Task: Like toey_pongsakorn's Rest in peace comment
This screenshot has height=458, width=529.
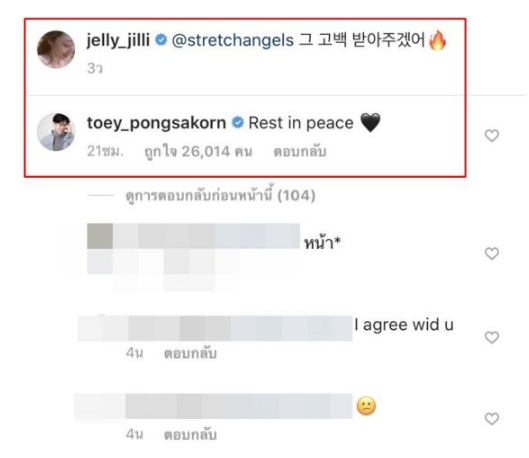Action: 492,136
